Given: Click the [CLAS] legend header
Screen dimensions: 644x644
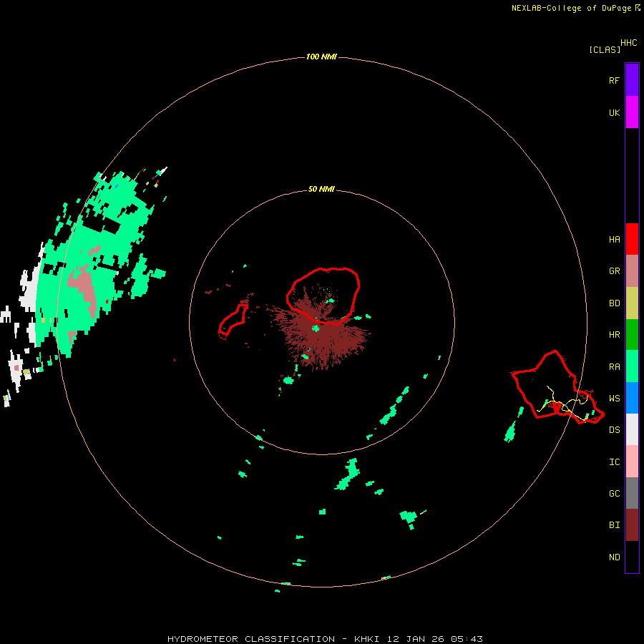Looking at the screenshot, I should pos(605,49).
